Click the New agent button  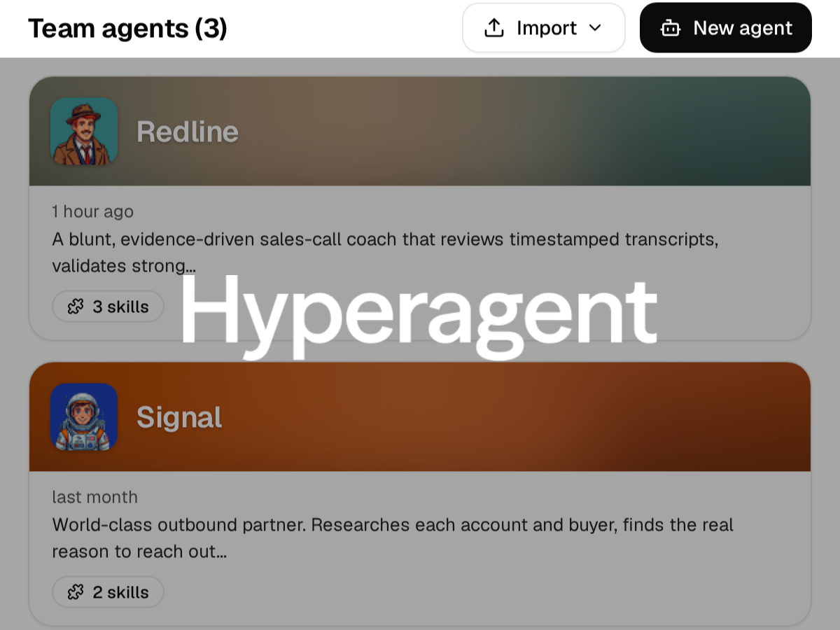pyautogui.click(x=726, y=28)
